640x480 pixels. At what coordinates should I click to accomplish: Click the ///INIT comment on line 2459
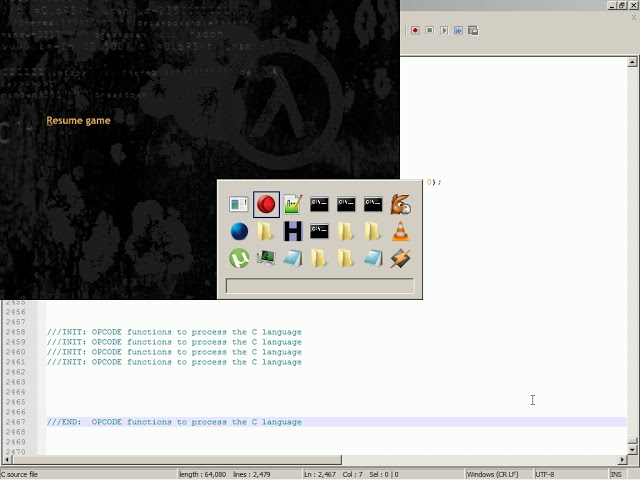[174, 342]
